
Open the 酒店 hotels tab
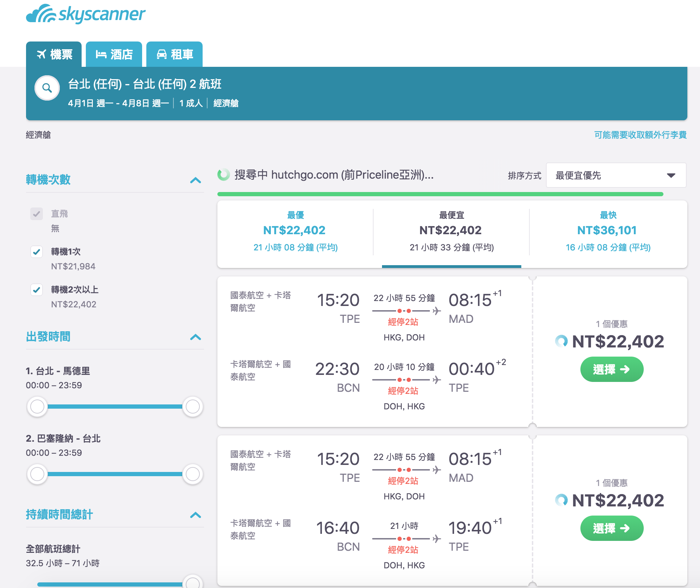click(114, 54)
